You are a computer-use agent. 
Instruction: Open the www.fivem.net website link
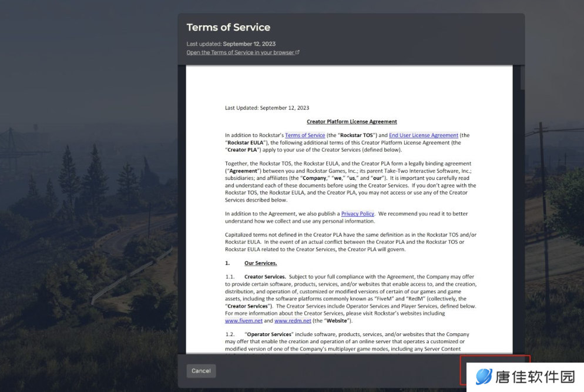click(x=244, y=321)
